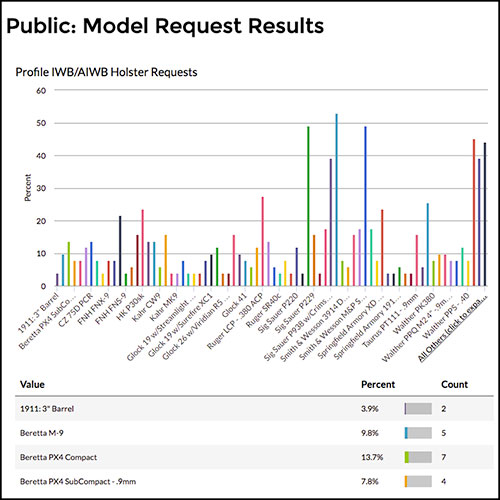500x500 pixels.
Task: Click the Walther PPQ M2 4" label
Action: (417, 328)
